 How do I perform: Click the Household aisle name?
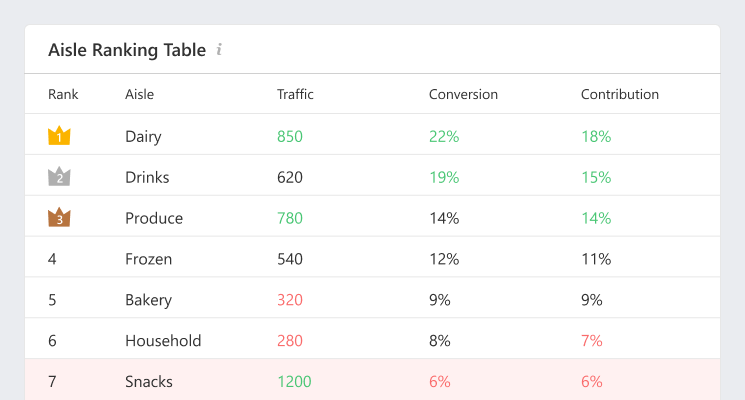[163, 341]
